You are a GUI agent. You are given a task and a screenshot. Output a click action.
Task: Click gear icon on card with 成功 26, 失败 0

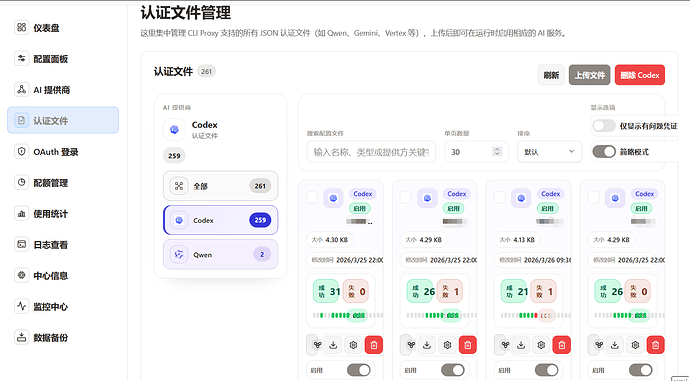click(635, 345)
